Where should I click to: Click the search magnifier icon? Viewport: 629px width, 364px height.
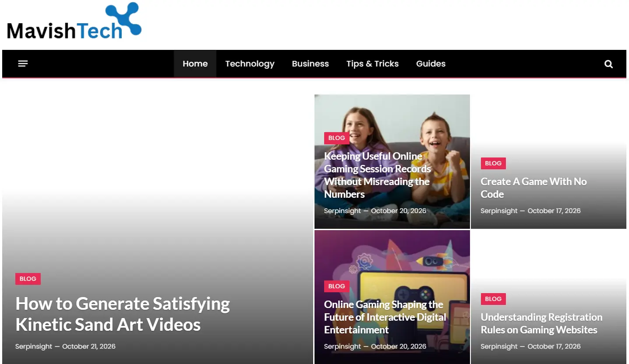pos(608,64)
